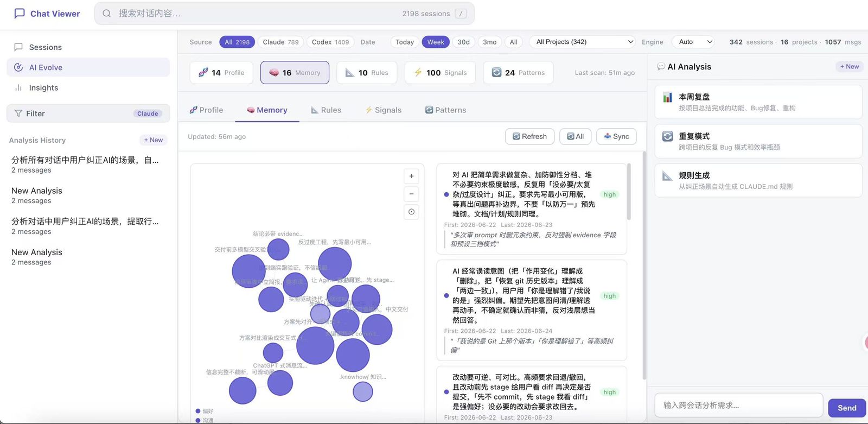The height and width of the screenshot is (424, 868).
Task: Set the date filter to All
Action: click(514, 42)
